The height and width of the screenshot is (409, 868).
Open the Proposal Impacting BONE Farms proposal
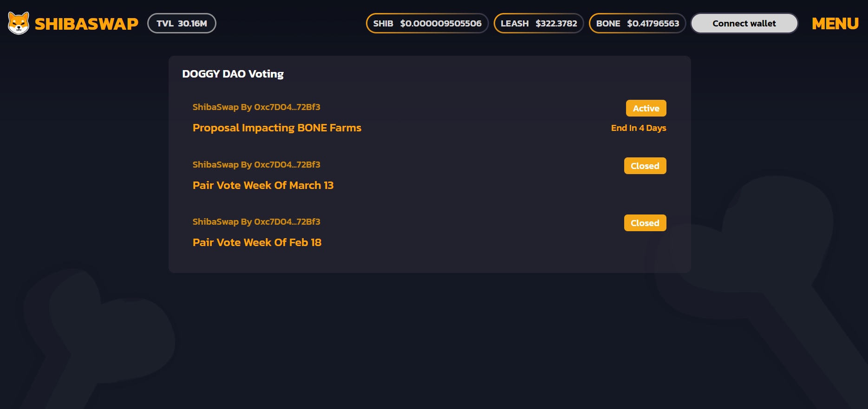click(277, 128)
